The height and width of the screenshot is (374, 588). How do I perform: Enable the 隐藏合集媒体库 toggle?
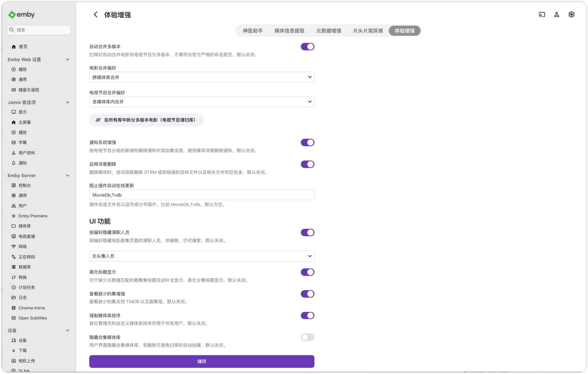click(307, 337)
